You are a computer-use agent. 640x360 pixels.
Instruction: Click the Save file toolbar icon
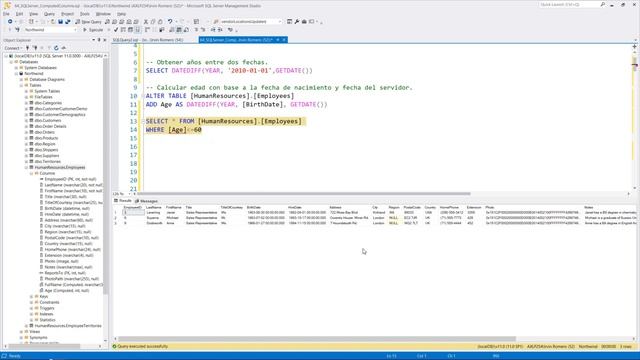(60, 22)
